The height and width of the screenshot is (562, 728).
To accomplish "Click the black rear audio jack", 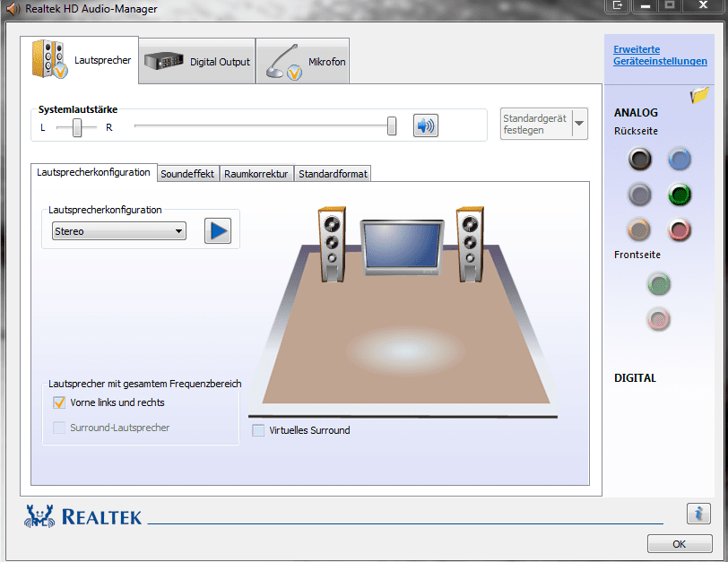I will point(640,160).
